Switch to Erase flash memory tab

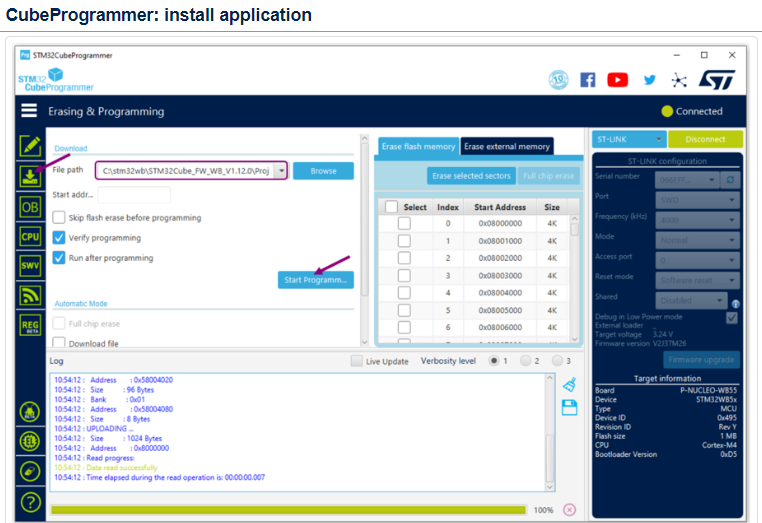click(418, 146)
